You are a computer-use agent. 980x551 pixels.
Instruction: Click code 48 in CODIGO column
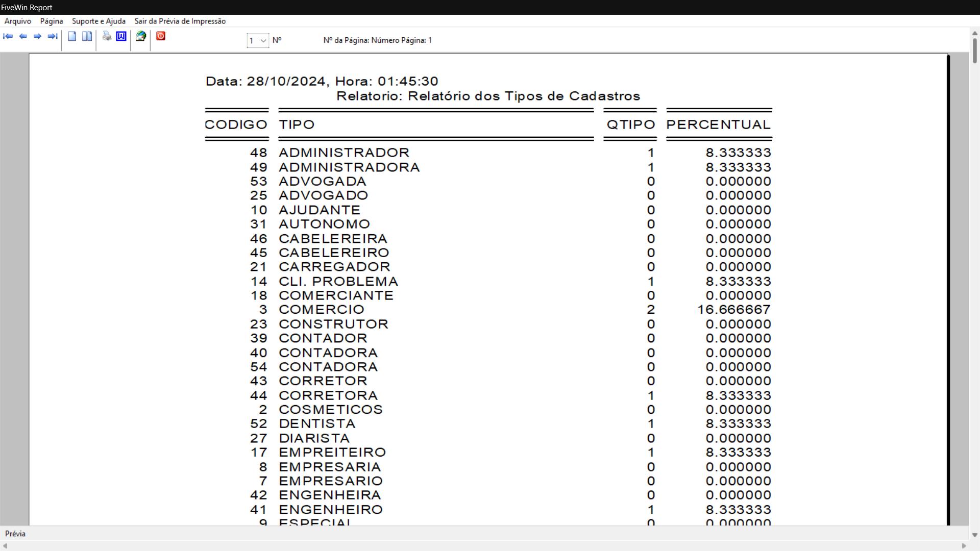[x=259, y=153]
